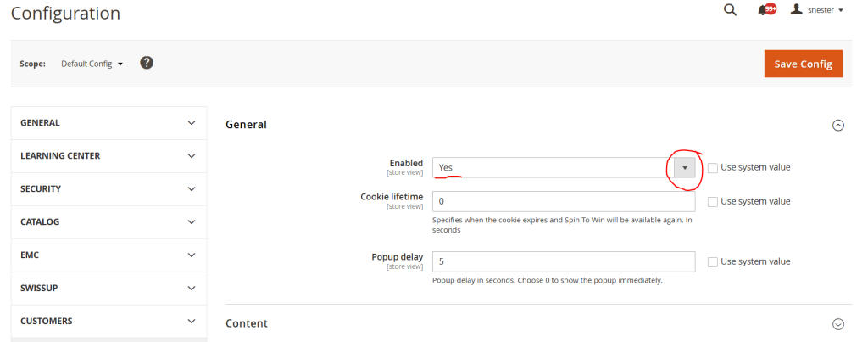Expand the LEARNING CENTER sidebar section

108,156
